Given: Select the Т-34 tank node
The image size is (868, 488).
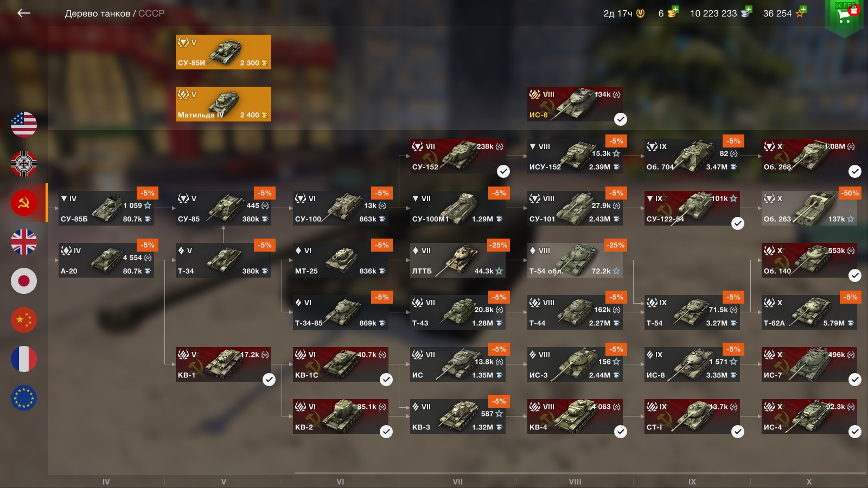Looking at the screenshot, I should point(224,260).
